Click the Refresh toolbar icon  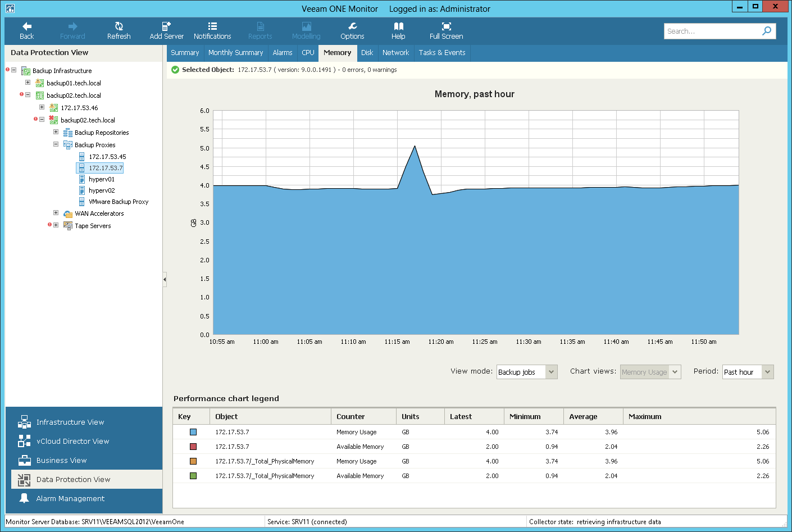(x=119, y=26)
